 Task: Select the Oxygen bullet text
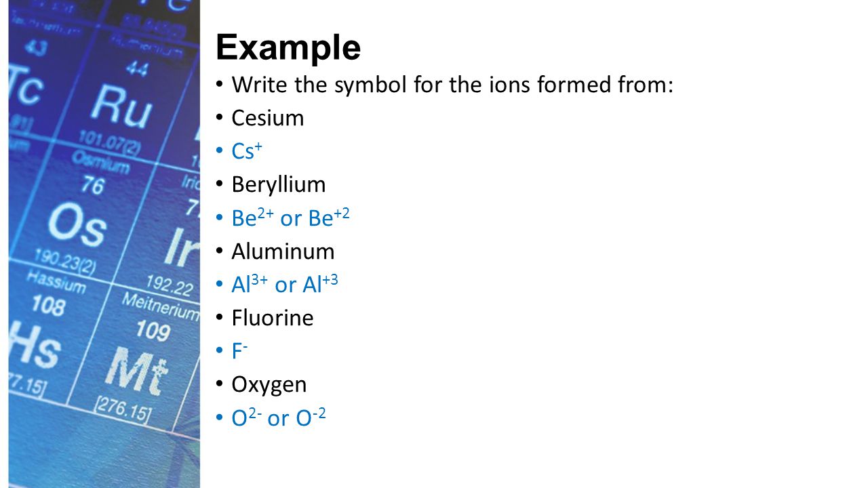(x=269, y=385)
